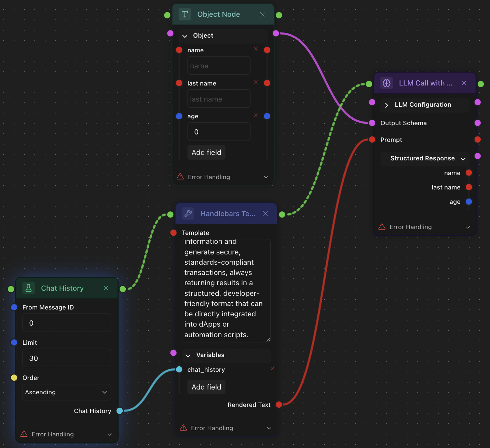
Task: Delete the chat_history variable
Action: click(273, 368)
